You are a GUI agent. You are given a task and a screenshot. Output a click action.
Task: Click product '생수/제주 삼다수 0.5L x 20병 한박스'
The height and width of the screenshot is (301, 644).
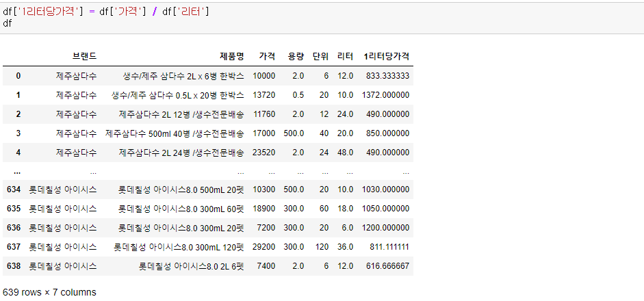tap(177, 95)
